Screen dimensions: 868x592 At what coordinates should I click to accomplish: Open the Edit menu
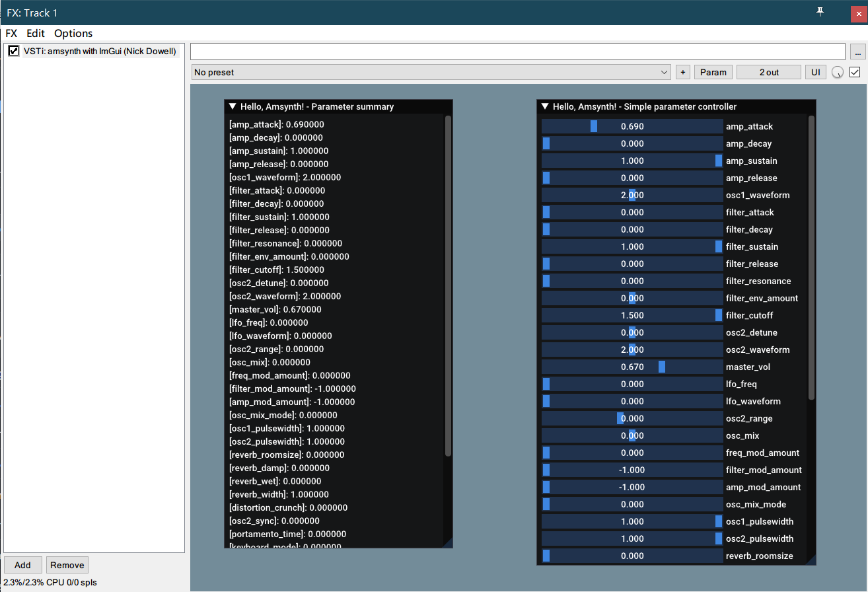click(x=36, y=33)
